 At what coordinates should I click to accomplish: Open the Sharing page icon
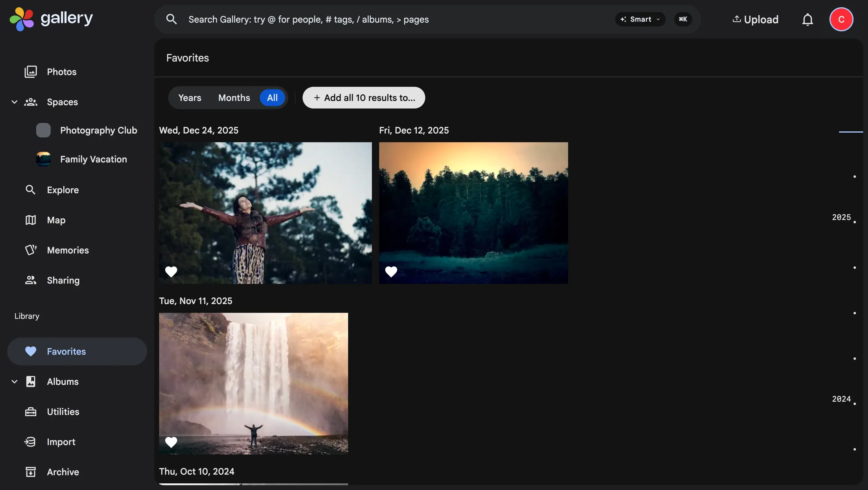[31, 280]
